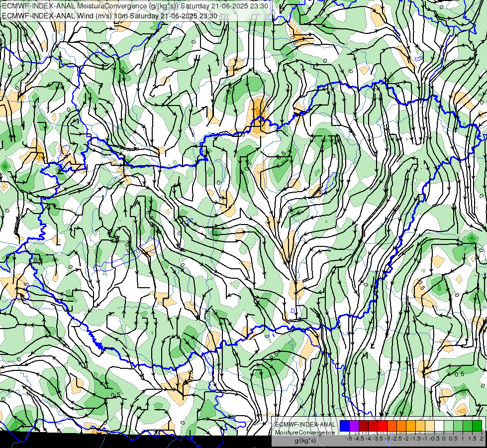
Task: Click the legend tick label '-4.5'
Action: (x=359, y=439)
